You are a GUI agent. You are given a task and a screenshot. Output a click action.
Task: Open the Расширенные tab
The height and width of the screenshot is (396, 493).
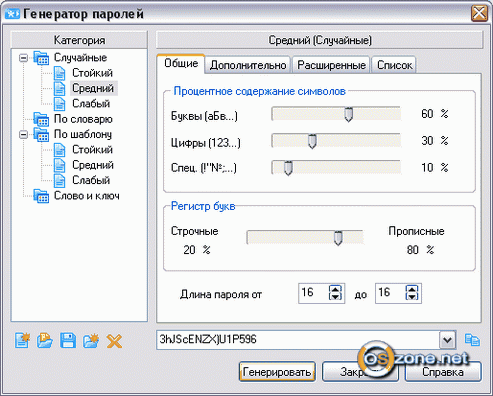331,65
